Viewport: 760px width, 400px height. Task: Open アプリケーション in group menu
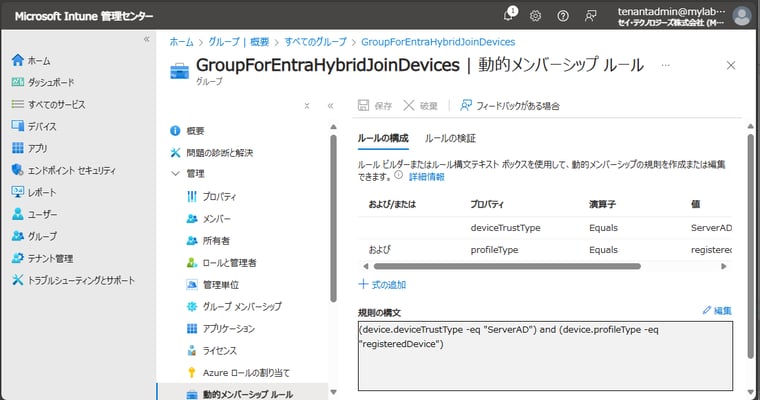coord(221,329)
